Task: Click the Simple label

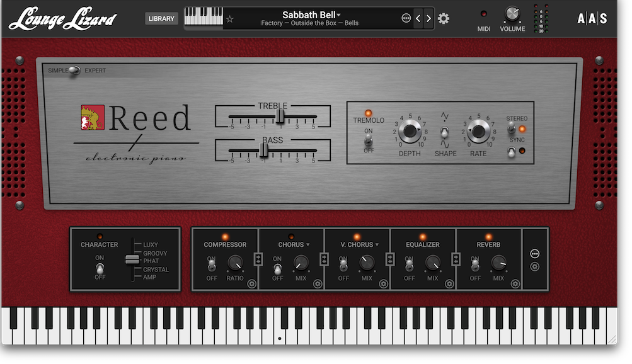Action: pos(58,71)
